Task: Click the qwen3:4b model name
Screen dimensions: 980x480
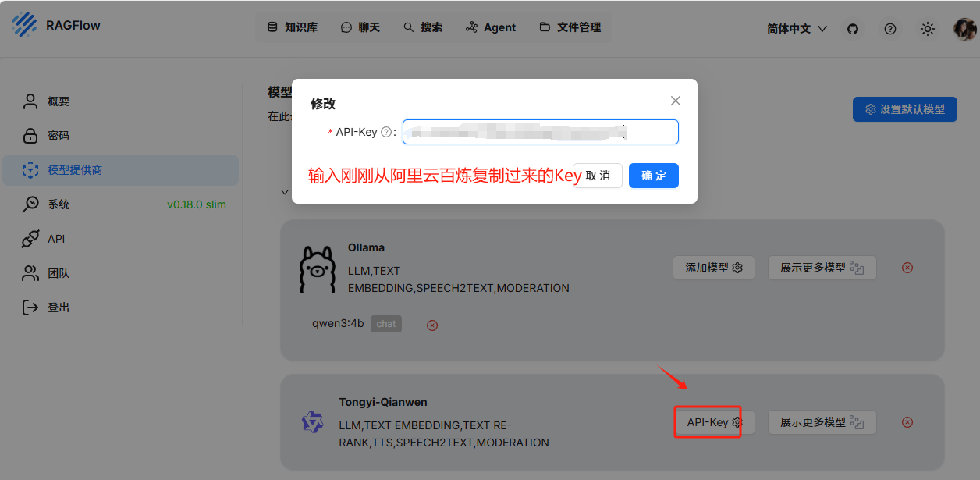Action: 338,323
